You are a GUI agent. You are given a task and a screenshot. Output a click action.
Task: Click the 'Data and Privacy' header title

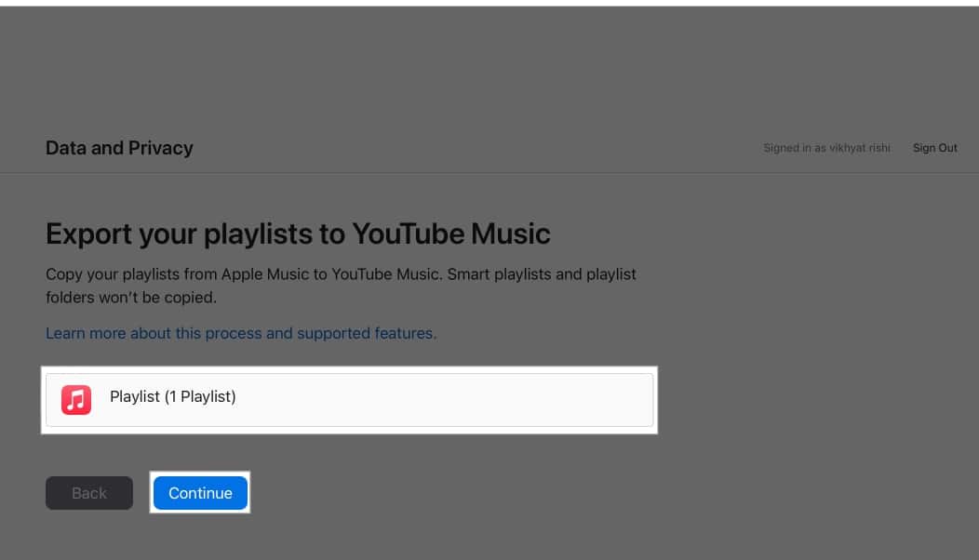point(119,148)
